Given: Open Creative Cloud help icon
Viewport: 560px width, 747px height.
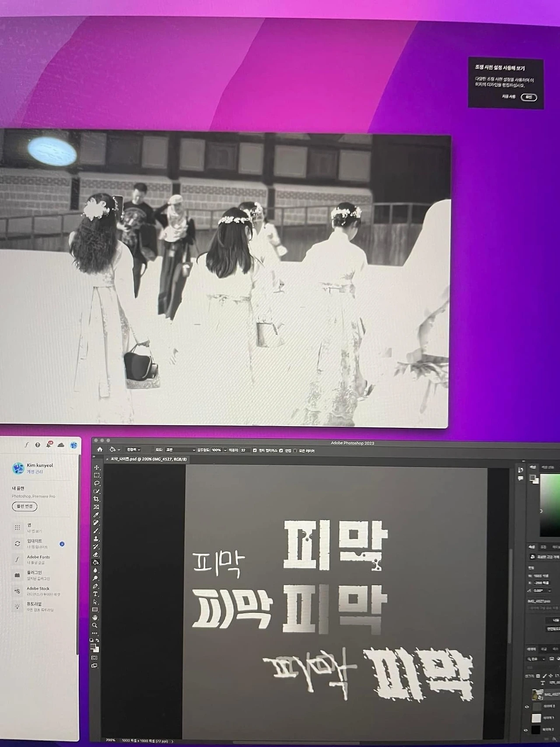Looking at the screenshot, I should [x=38, y=445].
